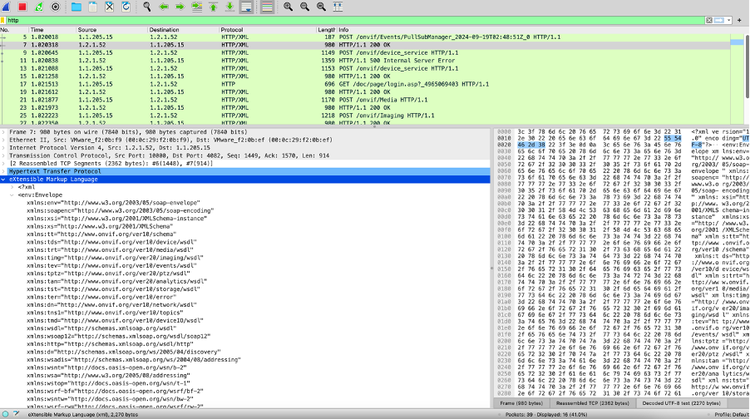Go back in packet history
The width and height of the screenshot is (750, 419).
pos(163,6)
